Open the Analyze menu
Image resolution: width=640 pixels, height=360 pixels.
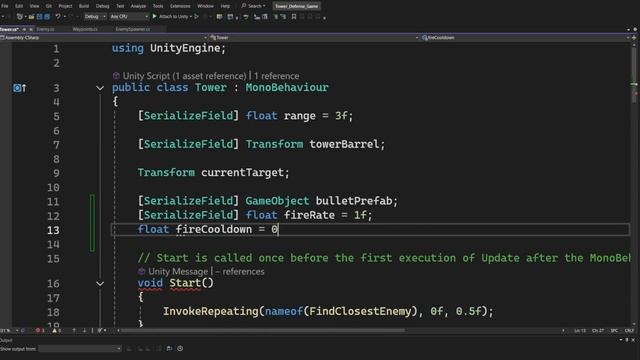pyautogui.click(x=138, y=6)
